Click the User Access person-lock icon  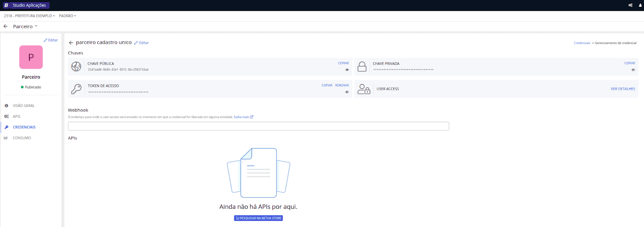click(x=364, y=89)
